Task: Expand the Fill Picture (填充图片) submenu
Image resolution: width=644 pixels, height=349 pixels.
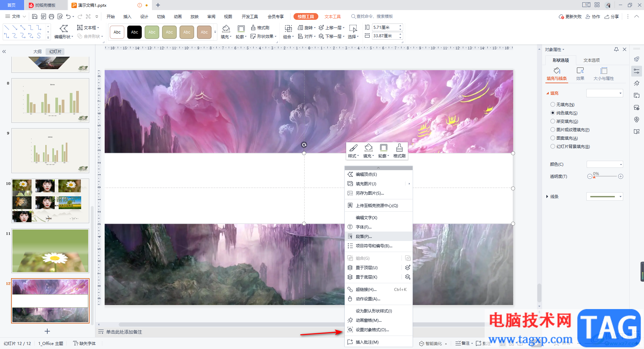Action: [x=379, y=184]
